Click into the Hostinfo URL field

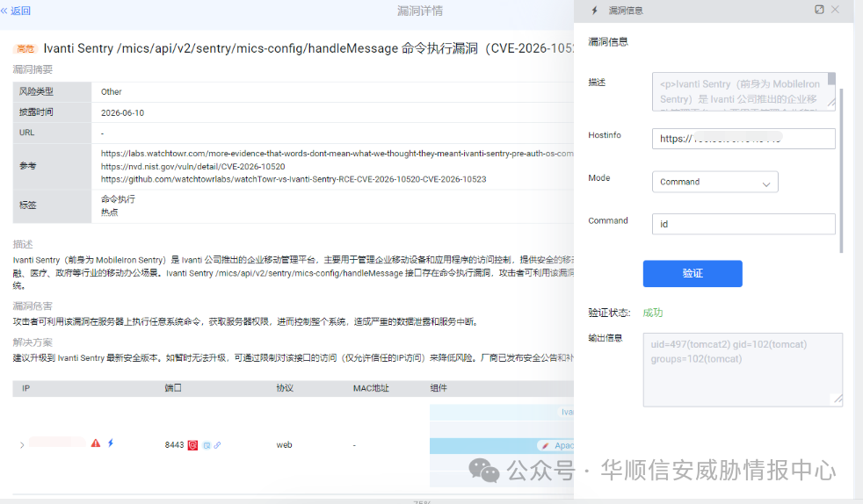click(x=743, y=139)
